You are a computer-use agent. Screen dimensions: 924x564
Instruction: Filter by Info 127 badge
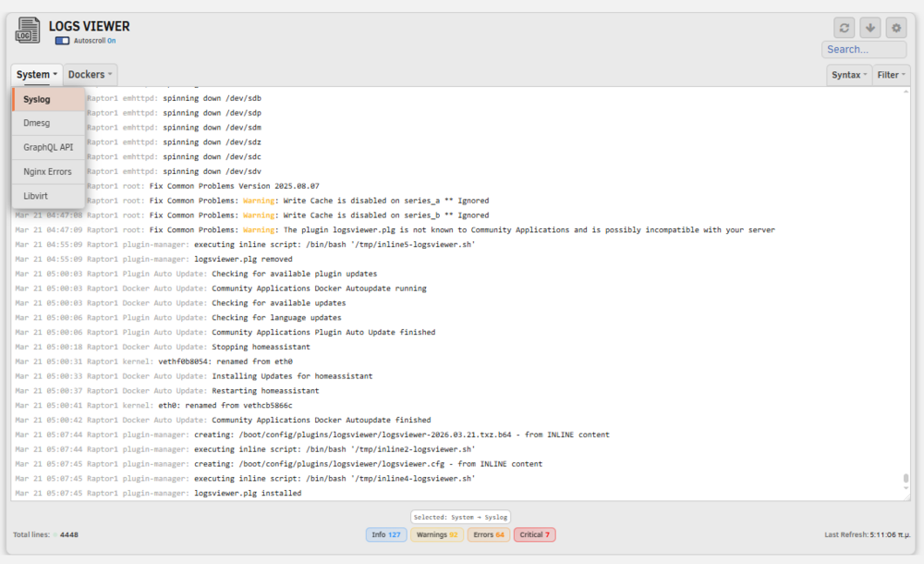(x=386, y=534)
